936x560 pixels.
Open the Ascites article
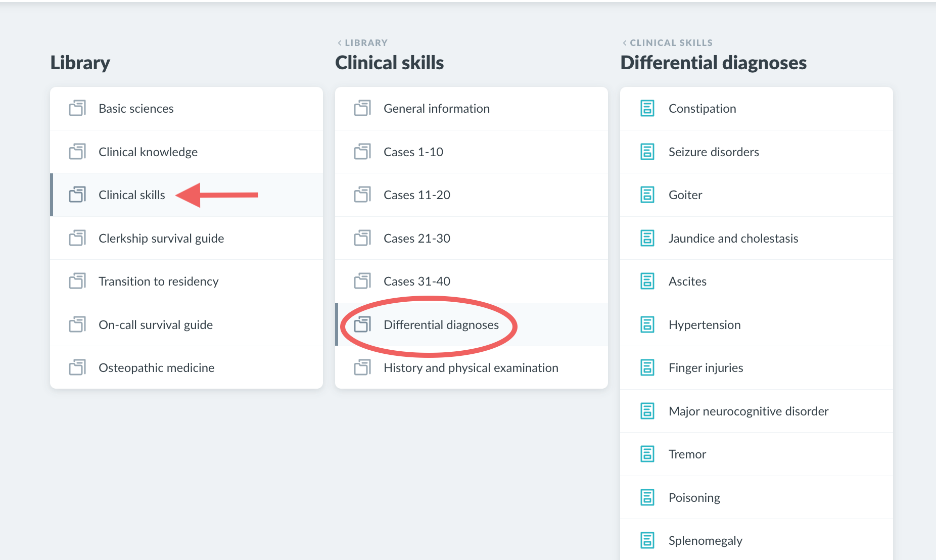[757, 282]
